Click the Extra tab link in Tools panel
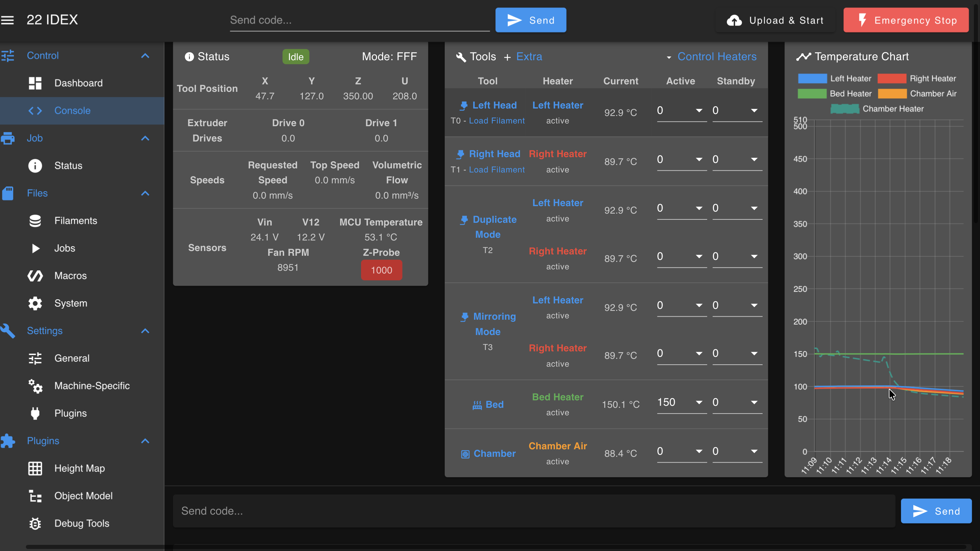Image resolution: width=980 pixels, height=551 pixels. pyautogui.click(x=529, y=57)
